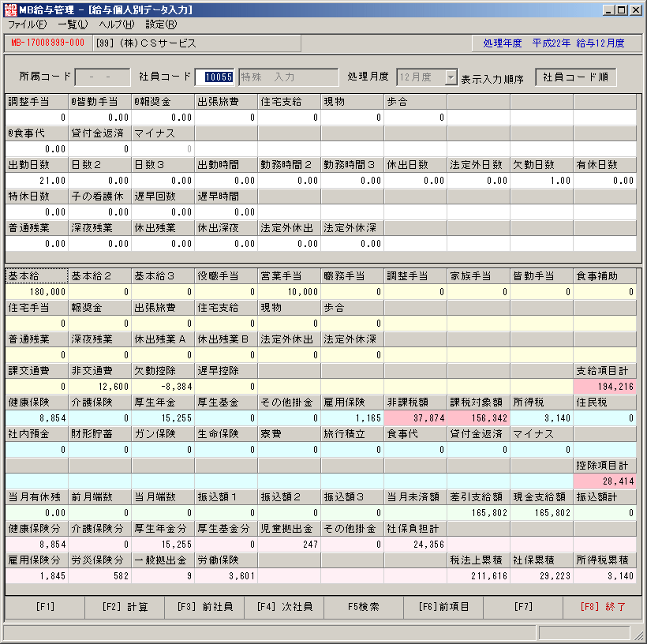The width and height of the screenshot is (647, 644).
Task: Click the [F6]前項目 button
Action: click(443, 607)
